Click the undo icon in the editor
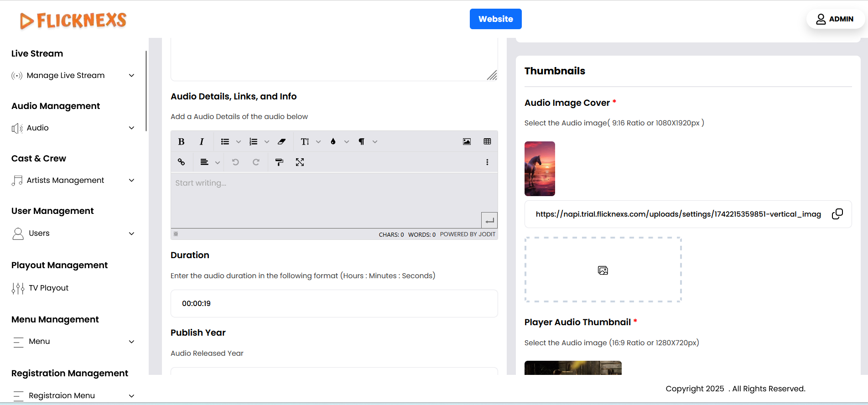The height and width of the screenshot is (405, 868). coord(235,162)
